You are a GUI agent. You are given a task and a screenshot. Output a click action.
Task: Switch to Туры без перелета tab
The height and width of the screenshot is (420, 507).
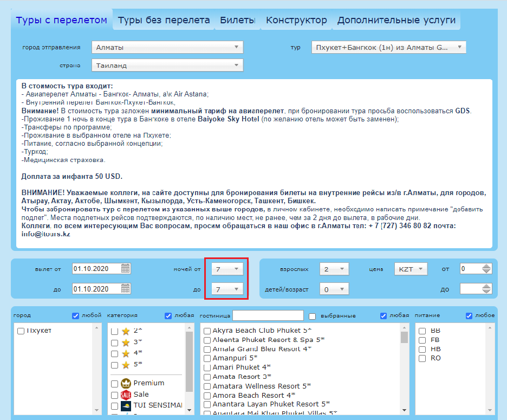[164, 21]
